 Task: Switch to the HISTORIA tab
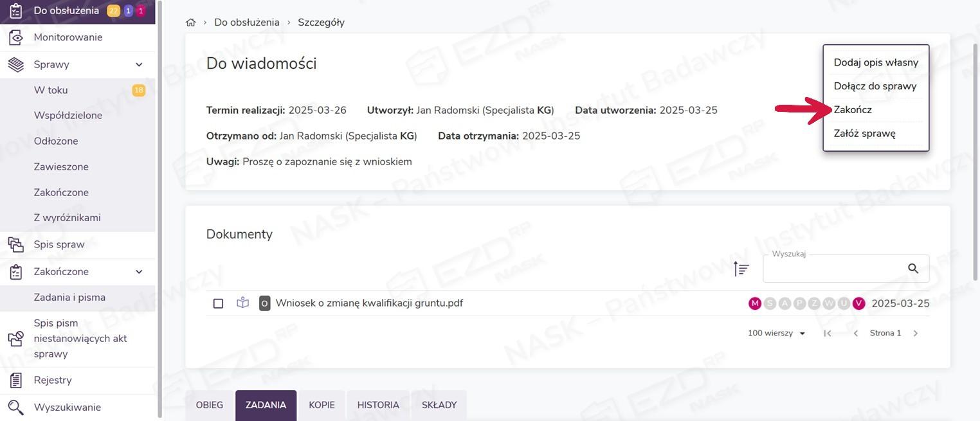coord(378,405)
